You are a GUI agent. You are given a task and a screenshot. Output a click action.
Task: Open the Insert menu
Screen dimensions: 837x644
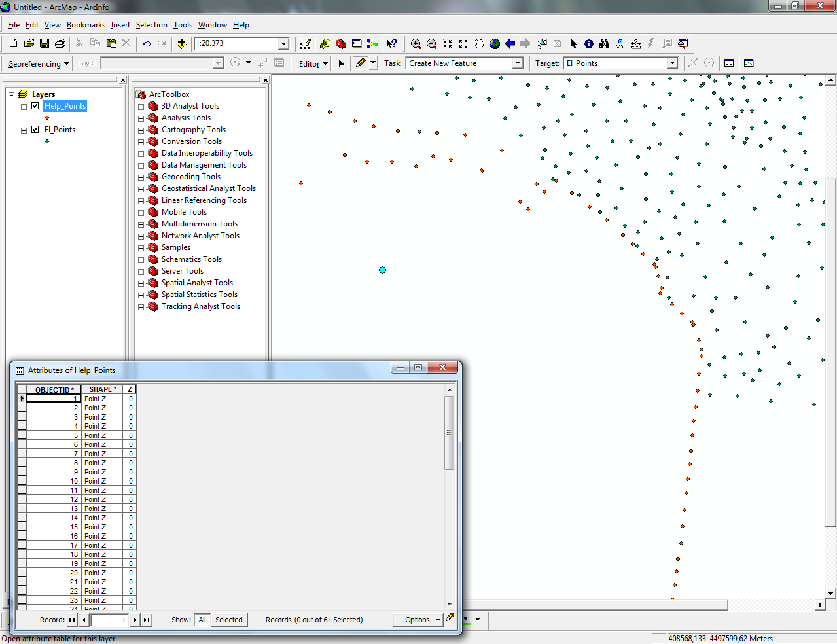pos(120,25)
